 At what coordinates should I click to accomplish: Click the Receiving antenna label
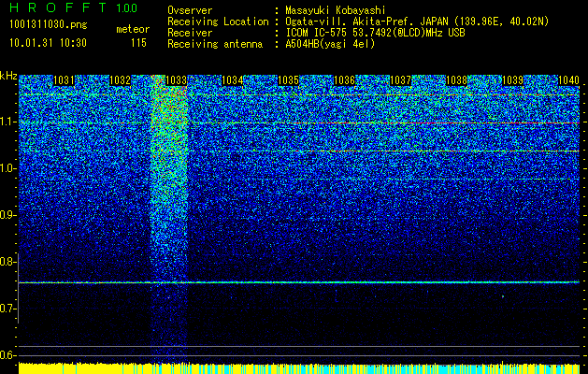215,44
